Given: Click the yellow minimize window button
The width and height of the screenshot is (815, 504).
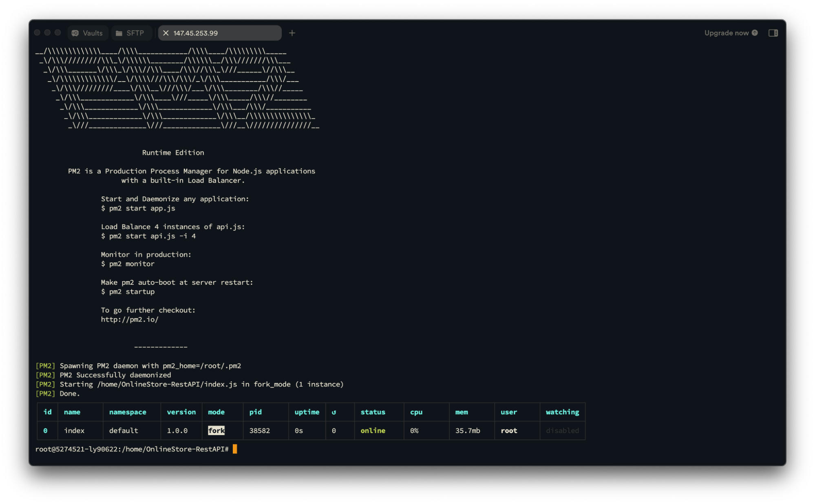Looking at the screenshot, I should [47, 33].
